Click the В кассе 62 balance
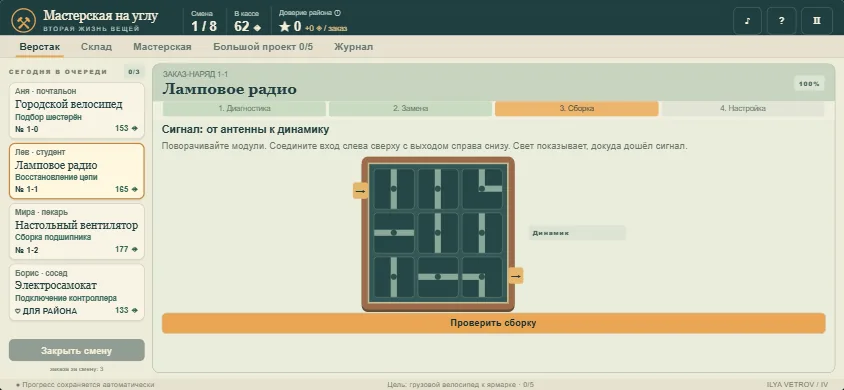844x390 pixels. [248, 20]
